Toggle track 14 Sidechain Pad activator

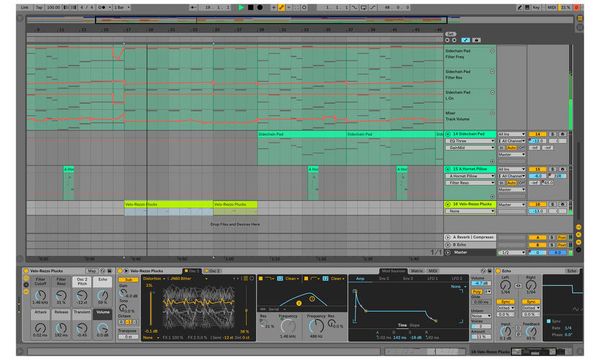(537, 134)
